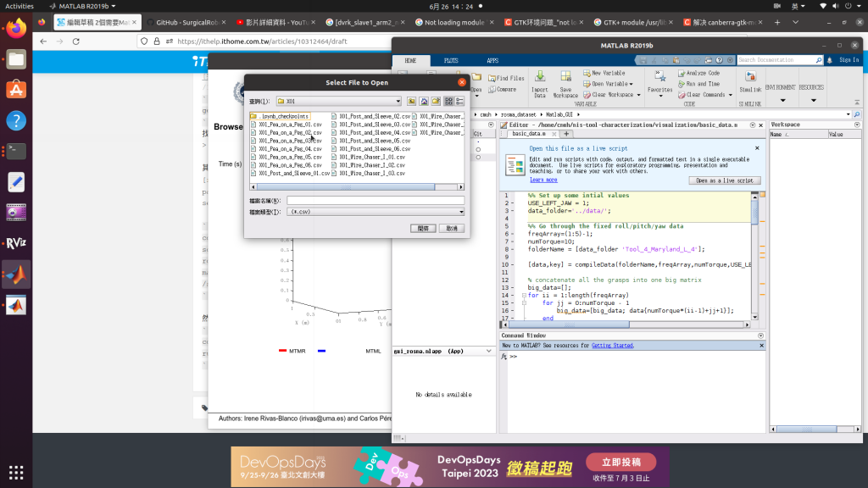
Task: Click 開啟 button in file dialog
Action: (x=423, y=229)
